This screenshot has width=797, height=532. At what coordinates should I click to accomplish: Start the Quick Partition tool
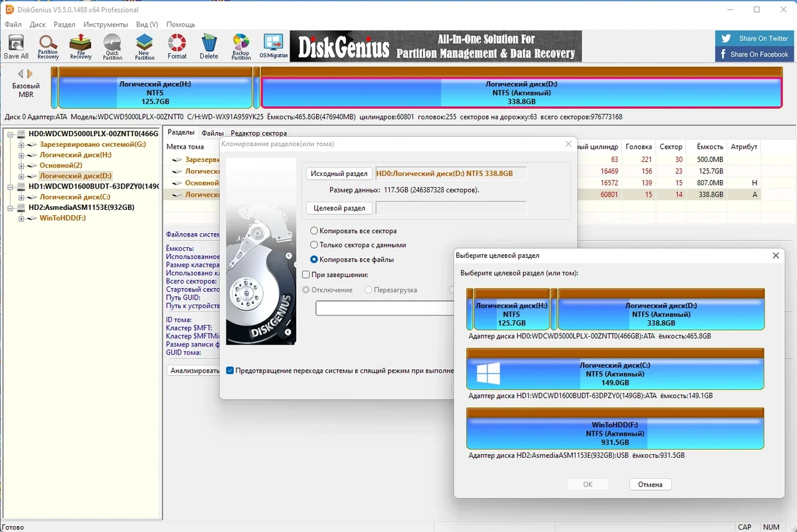click(x=112, y=46)
